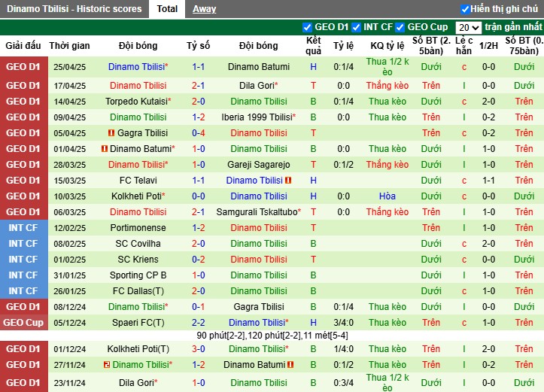Viewport: 544px width, 392px height.
Task: Open the Away tab
Action: pyautogui.click(x=205, y=9)
